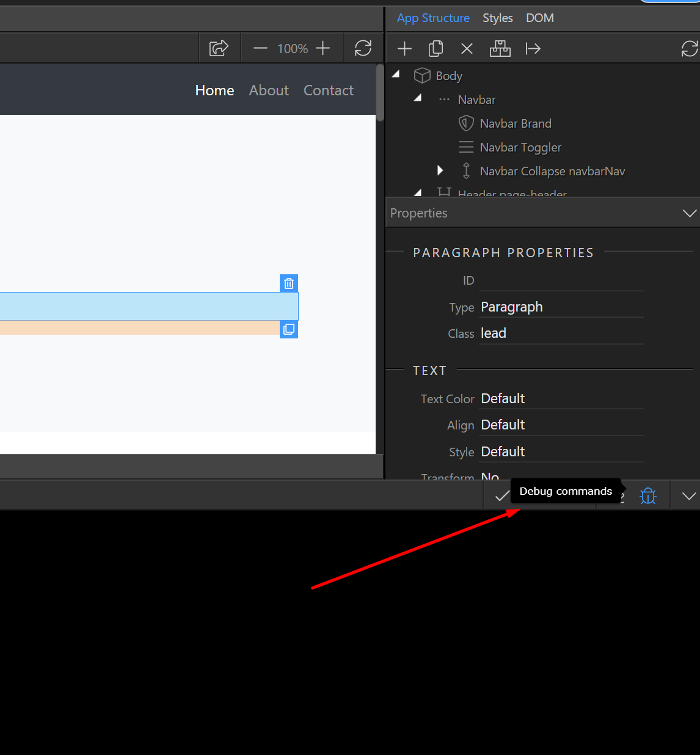This screenshot has width=700, height=755.
Task: Click the blocks/component icon in structure toolbar
Action: pos(500,49)
